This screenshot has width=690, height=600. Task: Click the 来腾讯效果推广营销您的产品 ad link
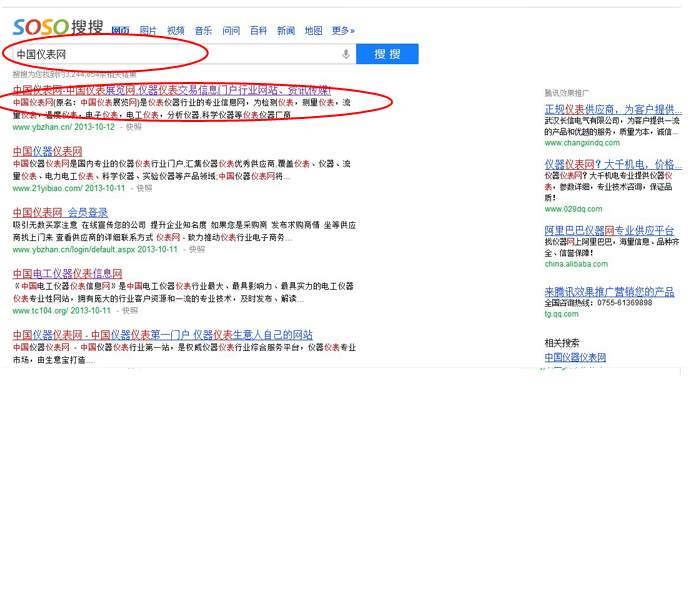point(609,291)
